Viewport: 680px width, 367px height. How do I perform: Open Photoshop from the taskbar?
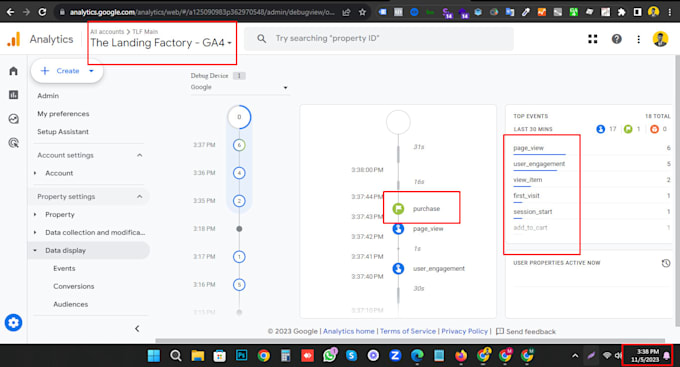tap(242, 356)
